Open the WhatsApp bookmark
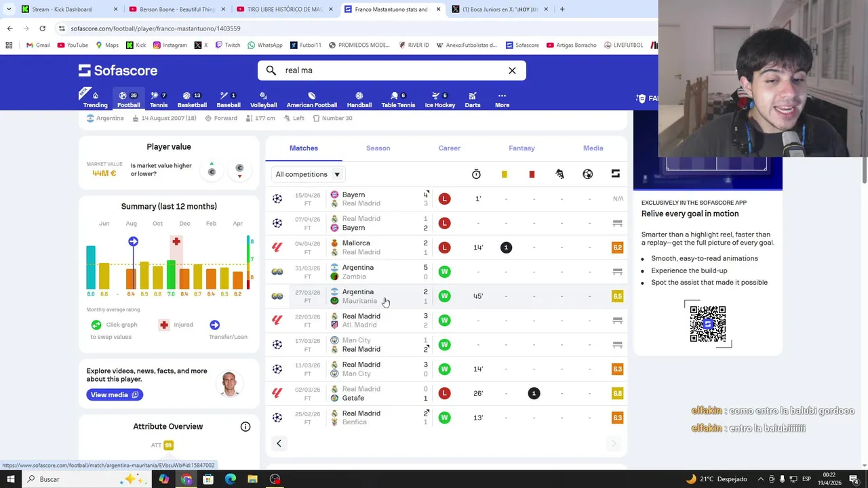The height and width of the screenshot is (488, 868). tap(264, 45)
